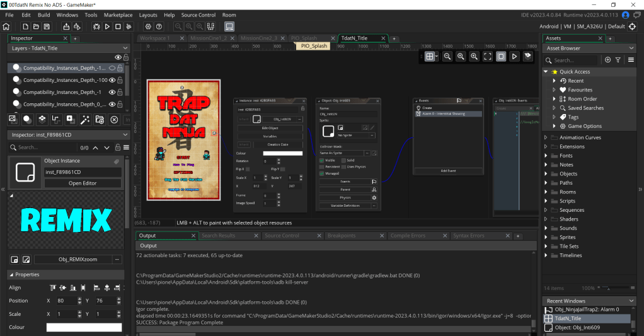Toggle visibility of Compatibility_Instances_Depth_-100 layer
Viewport: 644px width, 336px height.
click(x=113, y=80)
